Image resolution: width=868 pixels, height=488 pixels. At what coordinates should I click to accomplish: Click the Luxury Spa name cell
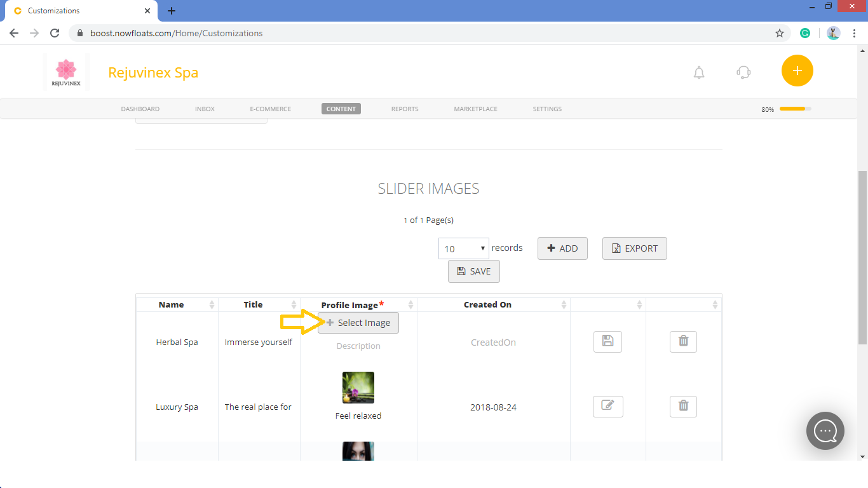(x=177, y=407)
